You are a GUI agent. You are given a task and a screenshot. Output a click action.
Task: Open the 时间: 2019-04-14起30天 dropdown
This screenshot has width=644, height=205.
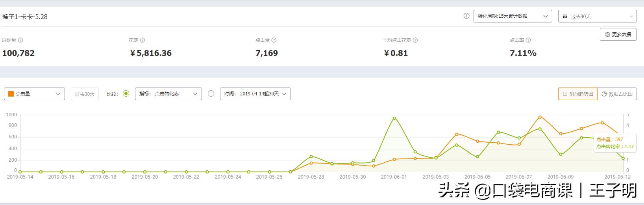255,94
